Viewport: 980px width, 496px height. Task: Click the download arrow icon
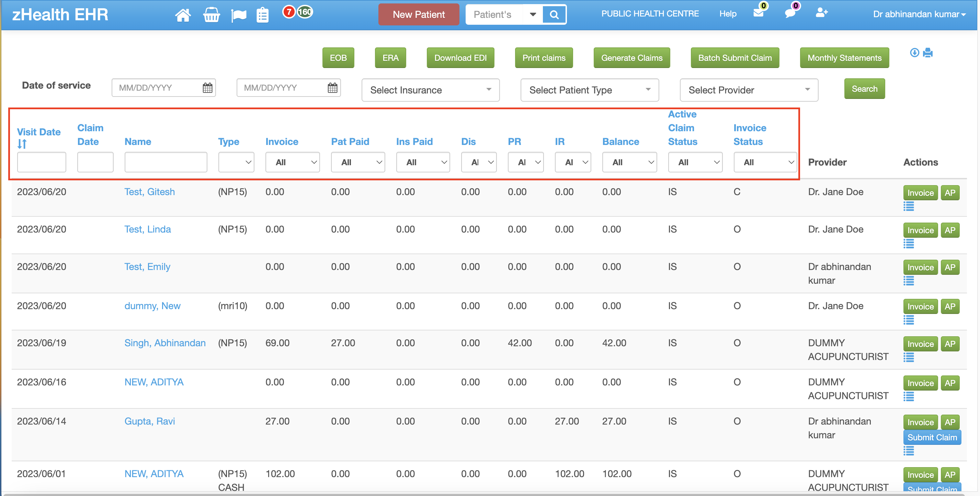914,53
